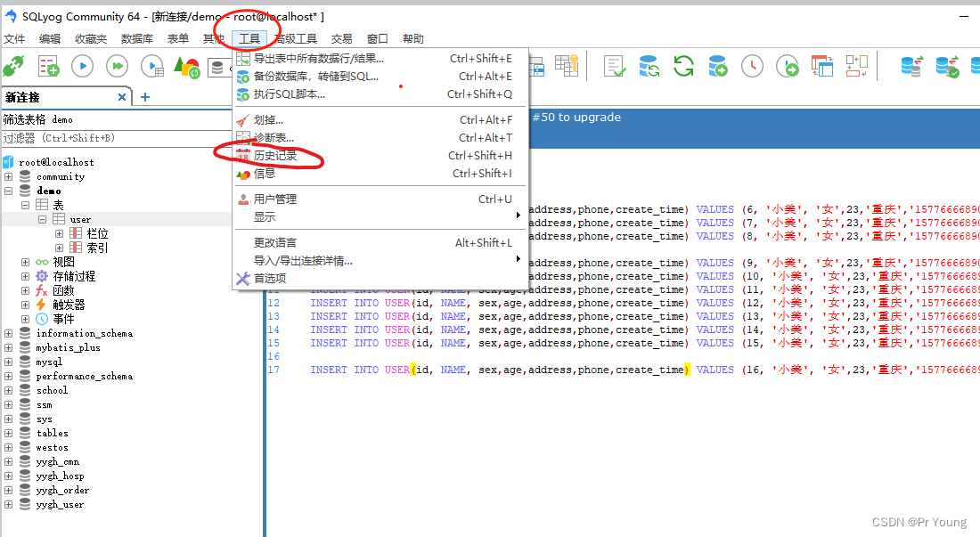
Task: Choose 导出表中所有数据行/结果 menu entry
Action: pyautogui.click(x=380, y=59)
